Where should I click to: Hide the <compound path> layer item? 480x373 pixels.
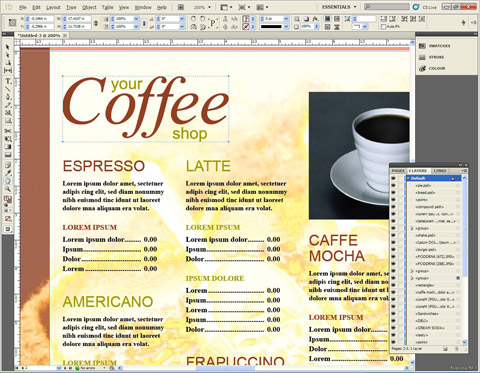[394, 207]
